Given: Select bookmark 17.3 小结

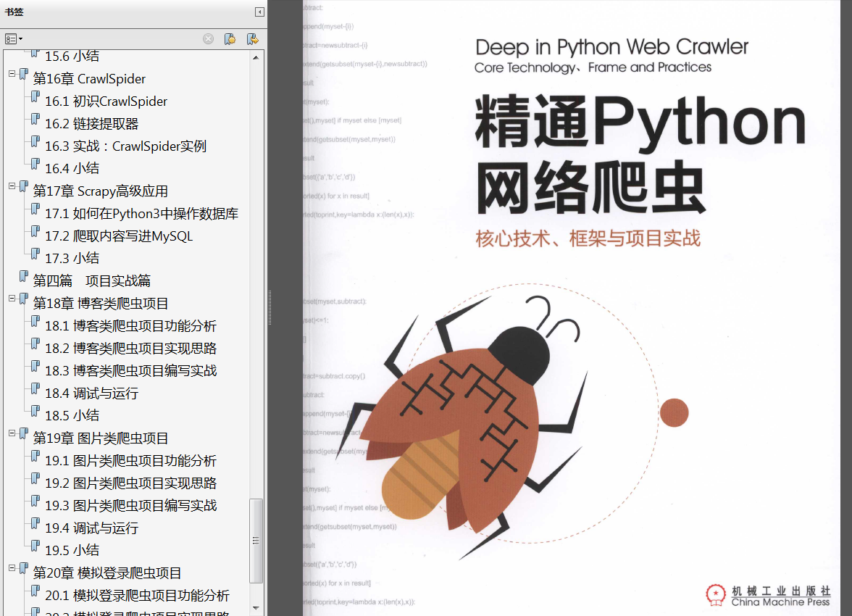Looking at the screenshot, I should [72, 258].
